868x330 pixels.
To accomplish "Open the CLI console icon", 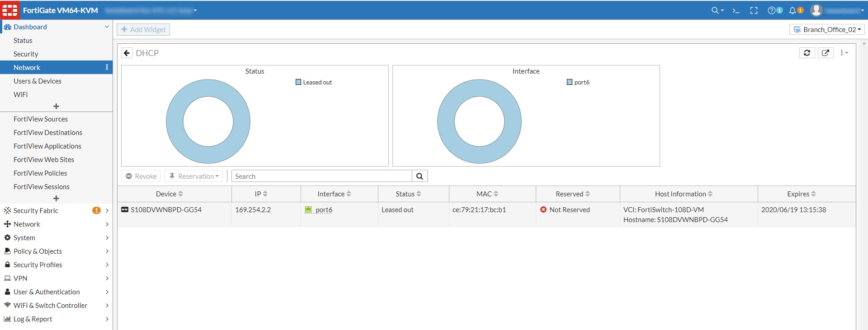I will [736, 10].
